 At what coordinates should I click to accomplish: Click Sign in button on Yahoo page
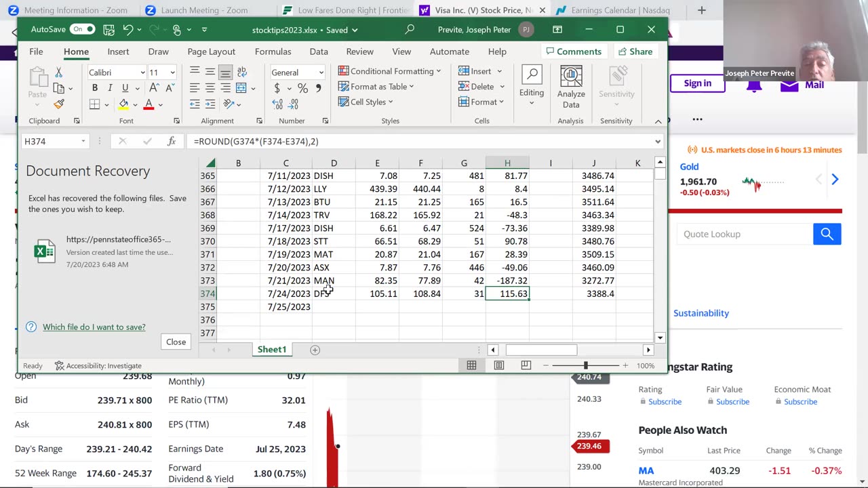point(698,83)
